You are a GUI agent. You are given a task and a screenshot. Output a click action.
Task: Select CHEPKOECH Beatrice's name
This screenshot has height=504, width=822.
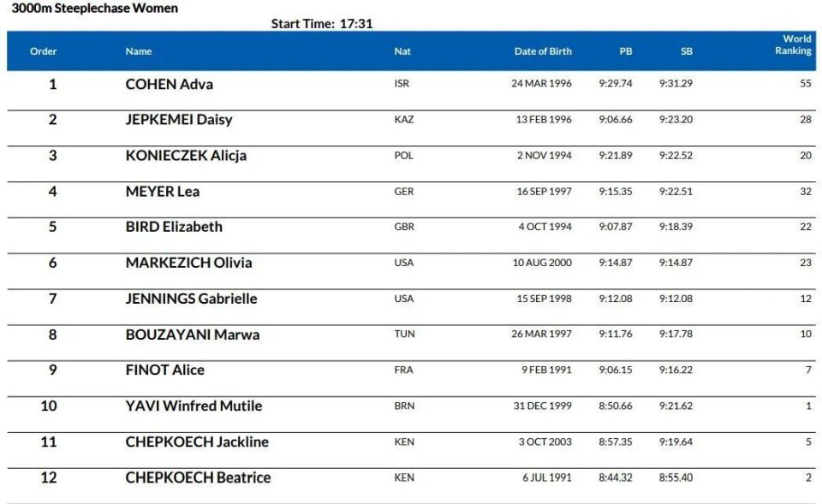(x=198, y=477)
